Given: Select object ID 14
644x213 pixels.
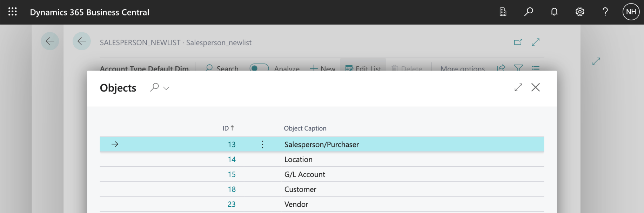Looking at the screenshot, I should pos(232,160).
